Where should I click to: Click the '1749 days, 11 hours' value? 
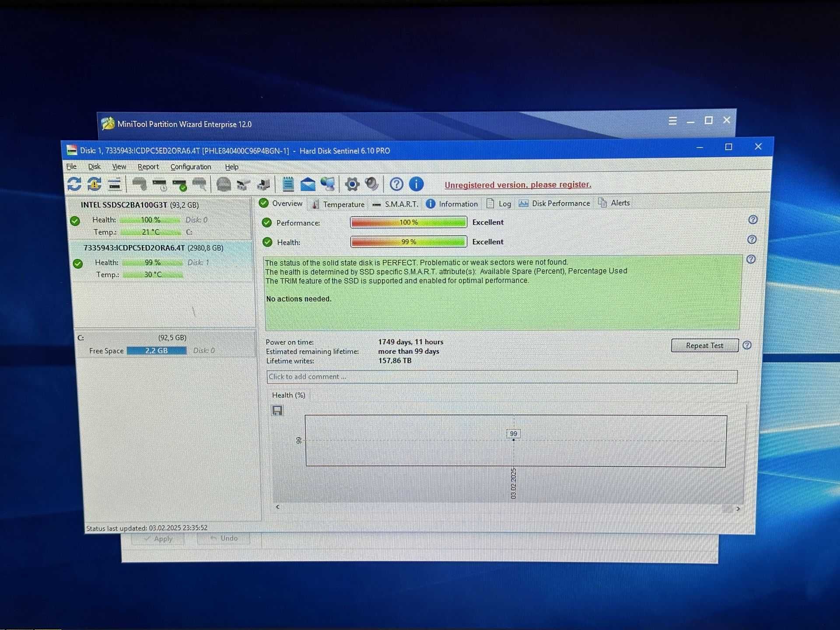coord(411,342)
